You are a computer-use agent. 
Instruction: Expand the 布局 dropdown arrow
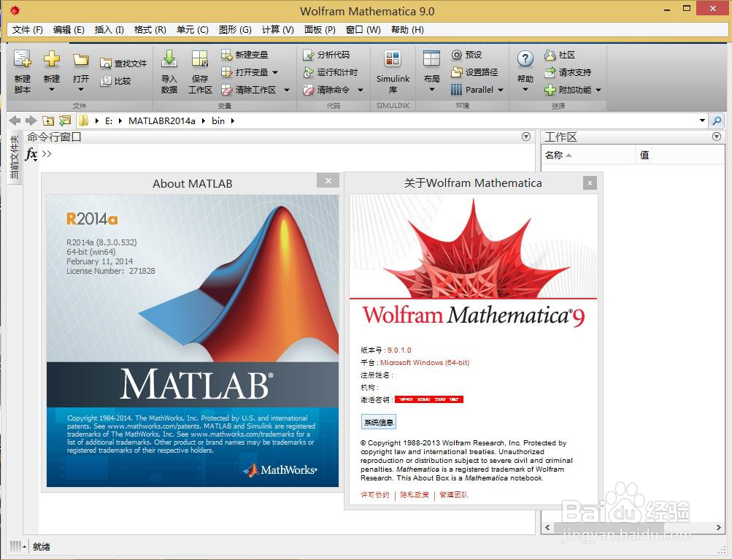point(431,89)
